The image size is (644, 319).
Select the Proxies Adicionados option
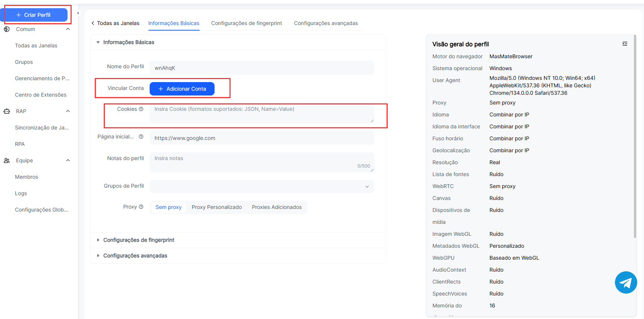tap(276, 207)
